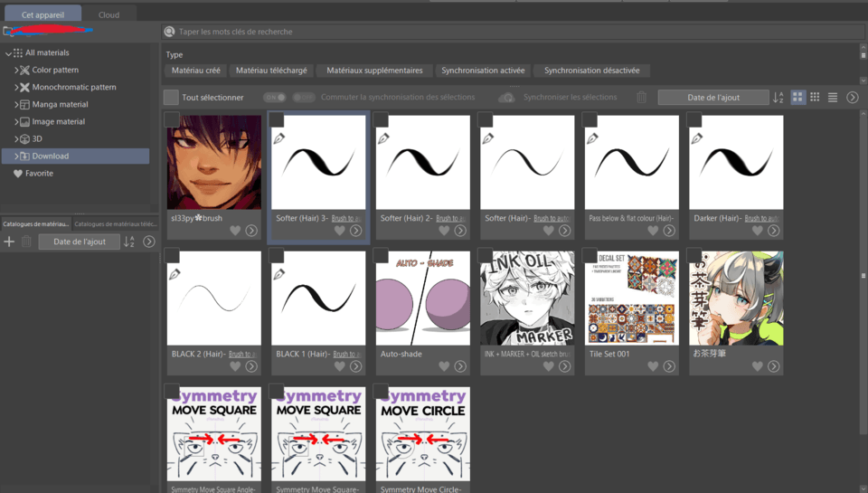Tick checkbox on sl33py brush thumbnail

click(172, 119)
